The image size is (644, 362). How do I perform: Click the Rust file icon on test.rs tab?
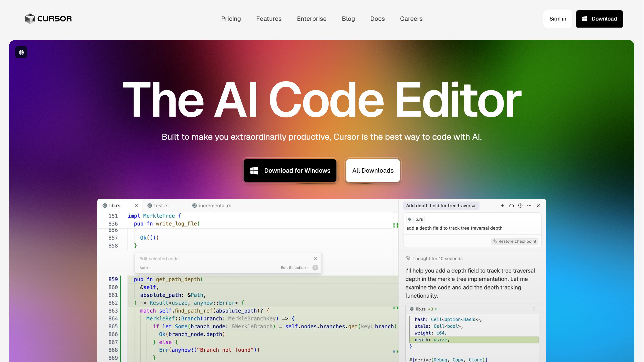pos(150,206)
